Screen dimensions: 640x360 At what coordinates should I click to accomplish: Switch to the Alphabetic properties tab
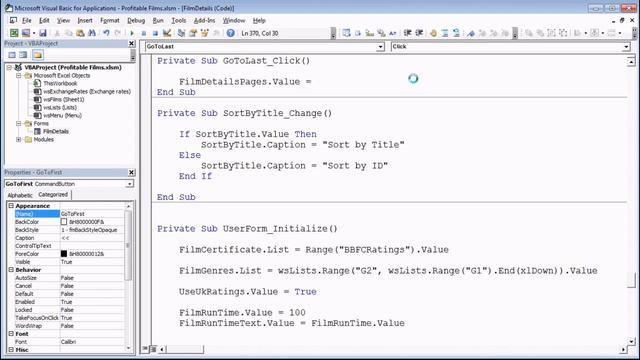[20, 195]
